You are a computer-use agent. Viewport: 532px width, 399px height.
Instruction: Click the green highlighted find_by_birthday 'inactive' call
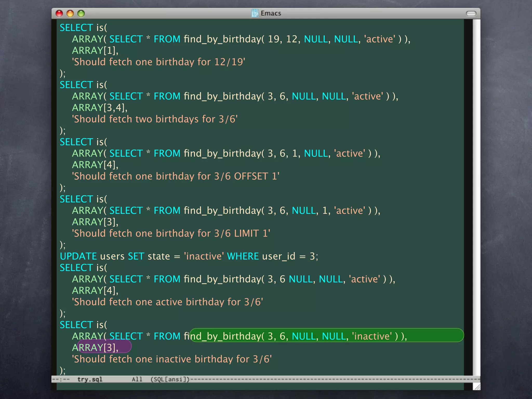[x=326, y=336]
